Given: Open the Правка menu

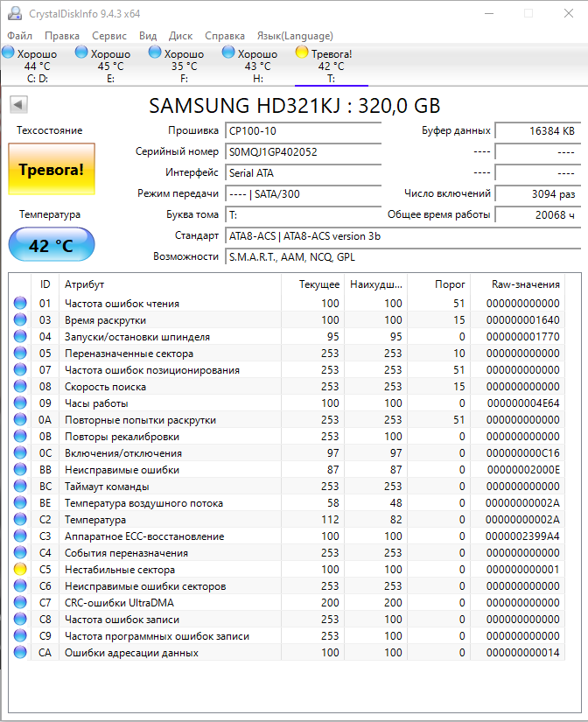Looking at the screenshot, I should point(62,36).
